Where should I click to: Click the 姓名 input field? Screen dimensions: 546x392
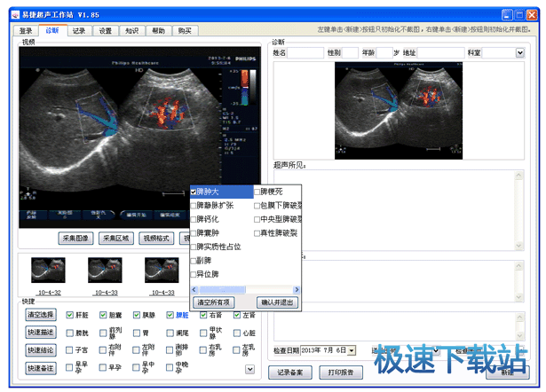click(x=305, y=53)
